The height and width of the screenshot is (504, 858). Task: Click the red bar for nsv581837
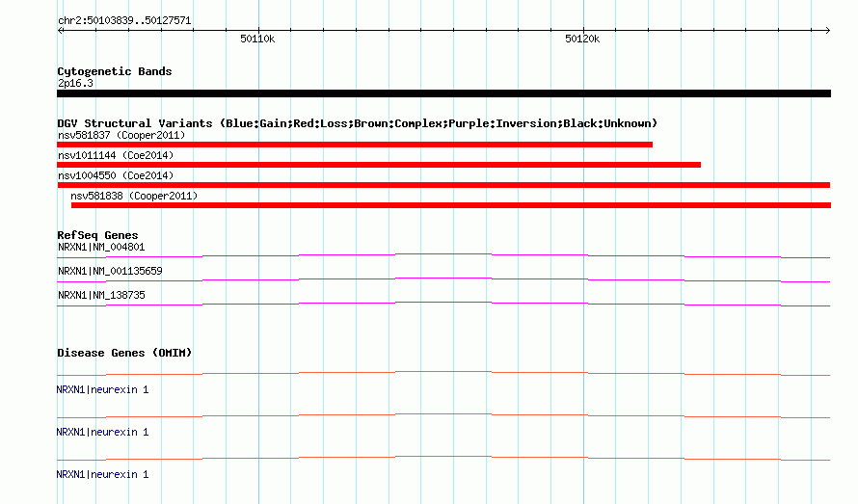(x=355, y=145)
